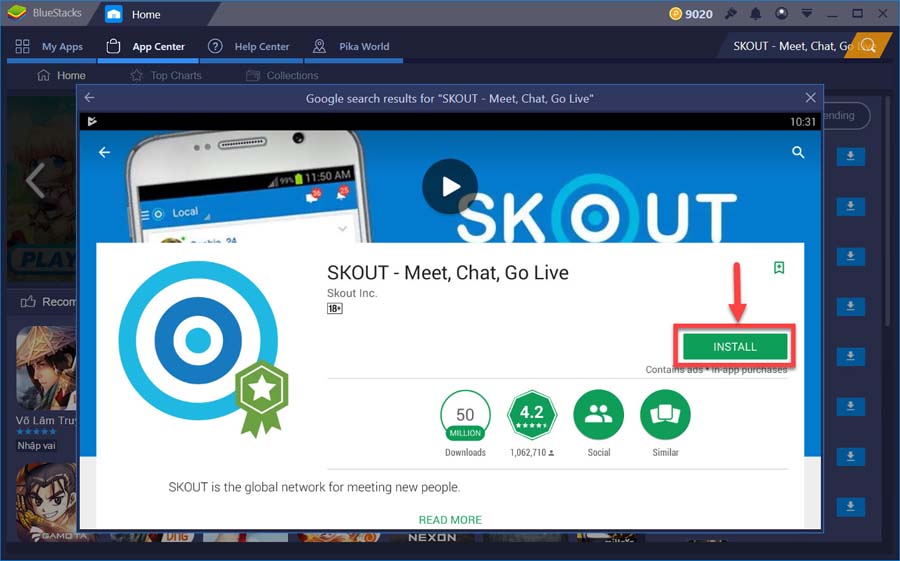Click the SKOUT search text field

pos(791,46)
